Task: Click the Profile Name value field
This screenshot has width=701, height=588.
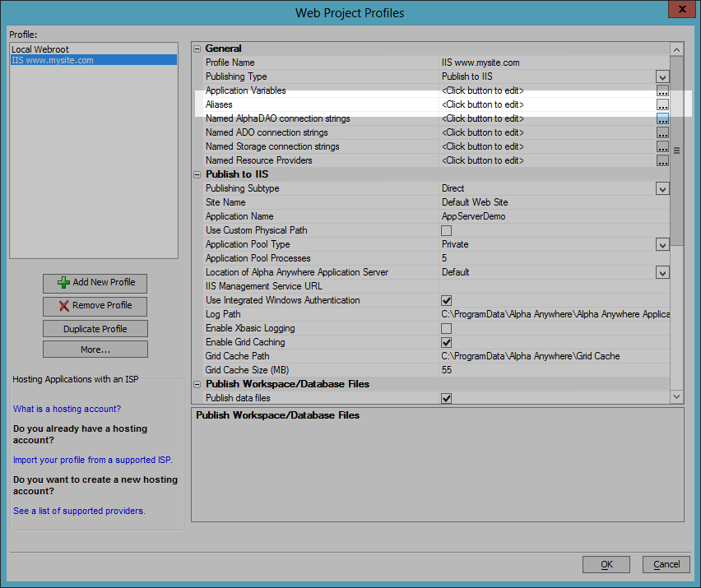Action: [x=555, y=63]
